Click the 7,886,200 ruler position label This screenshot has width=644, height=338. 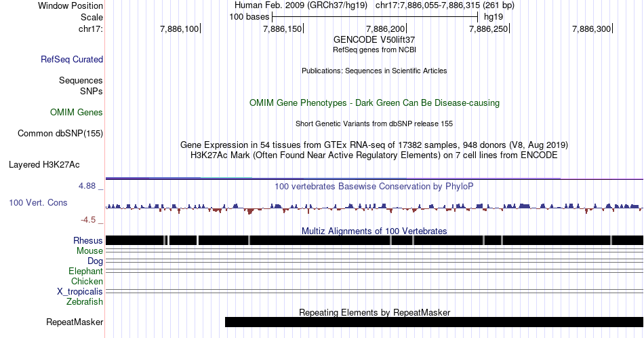385,29
